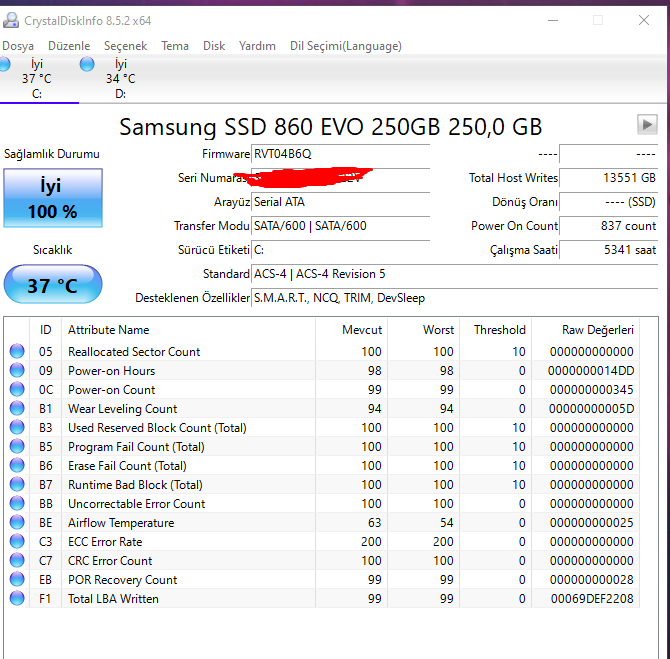The height and width of the screenshot is (659, 670).
Task: Click the status orb for POR Recovery Count
Action: click(x=17, y=580)
